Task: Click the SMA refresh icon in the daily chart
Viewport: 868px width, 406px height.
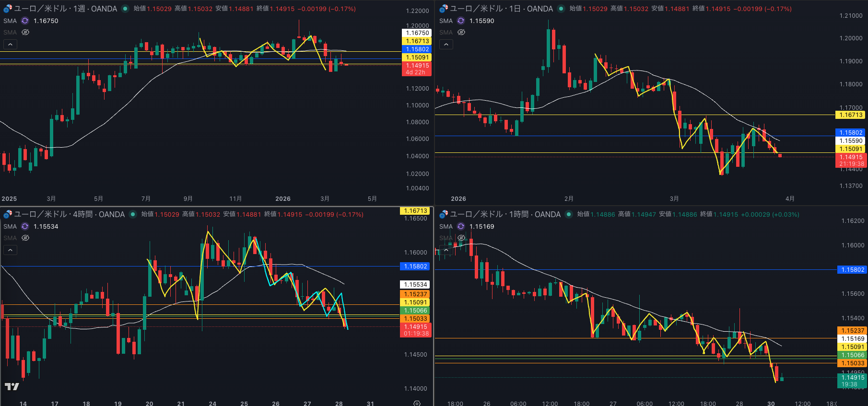Action: pos(461,21)
